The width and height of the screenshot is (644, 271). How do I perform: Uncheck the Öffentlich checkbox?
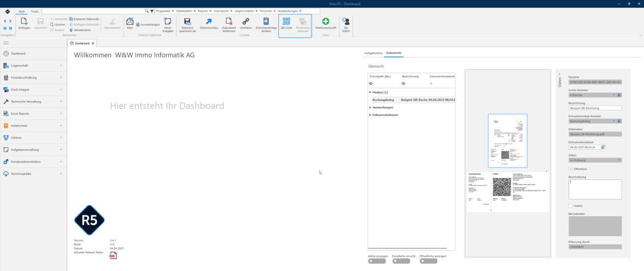(571, 169)
